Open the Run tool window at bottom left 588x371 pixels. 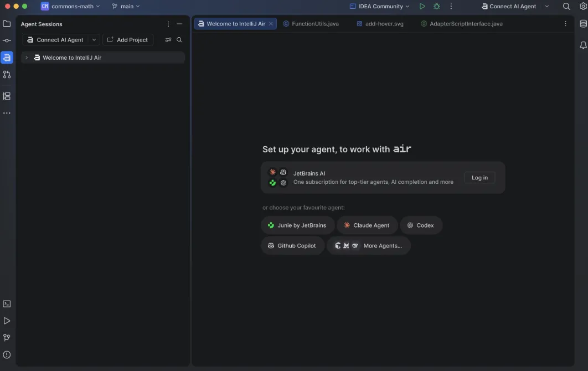tap(7, 321)
